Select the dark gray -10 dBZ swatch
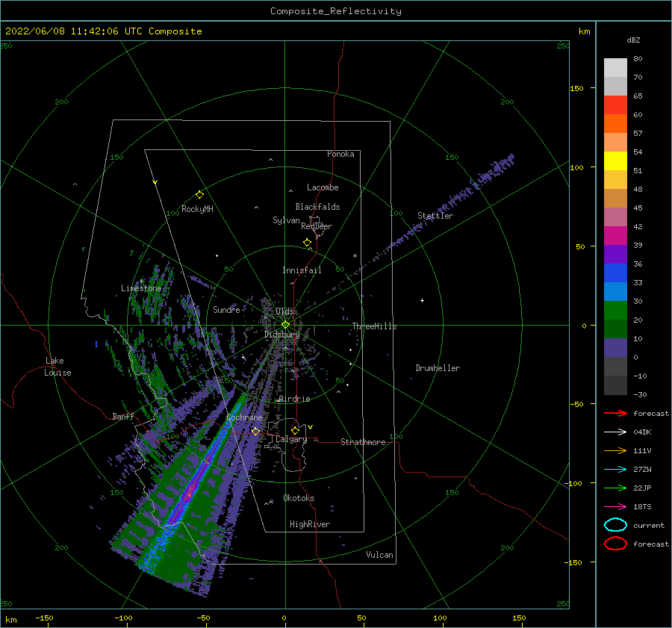Viewport: 672px width, 628px height. [615, 385]
